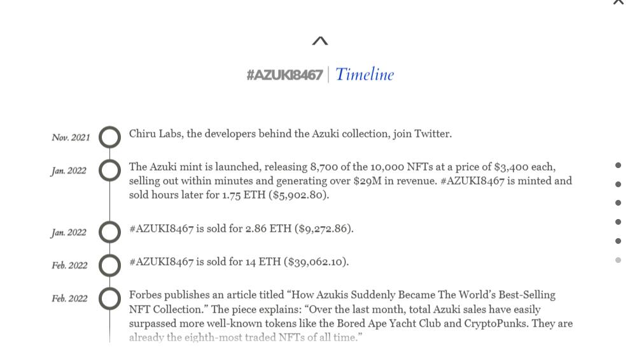Select the Azuki mint launch description text
Image resolution: width=644 pixels, height=347 pixels.
pos(350,181)
